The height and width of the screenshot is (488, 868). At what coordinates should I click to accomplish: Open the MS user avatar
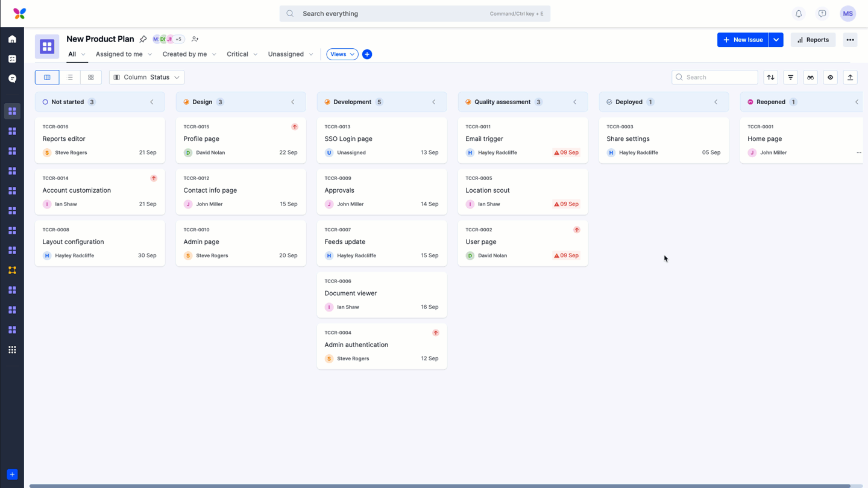tap(848, 13)
